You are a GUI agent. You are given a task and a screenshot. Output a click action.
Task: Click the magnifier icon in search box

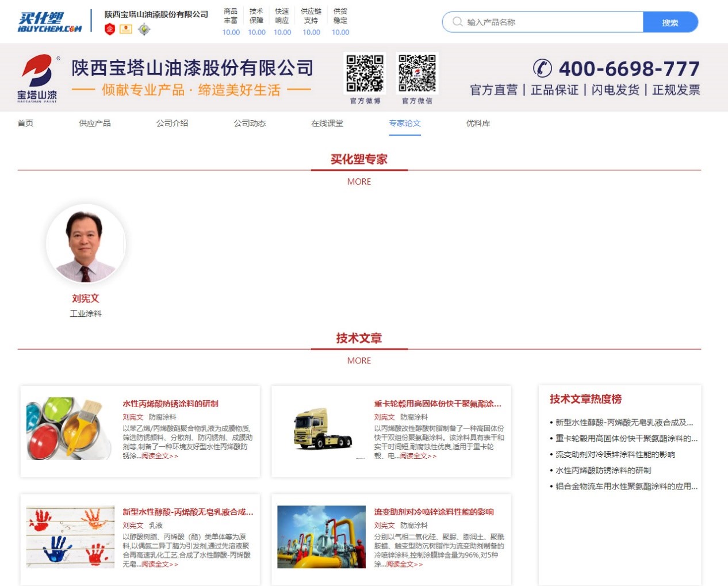[458, 22]
